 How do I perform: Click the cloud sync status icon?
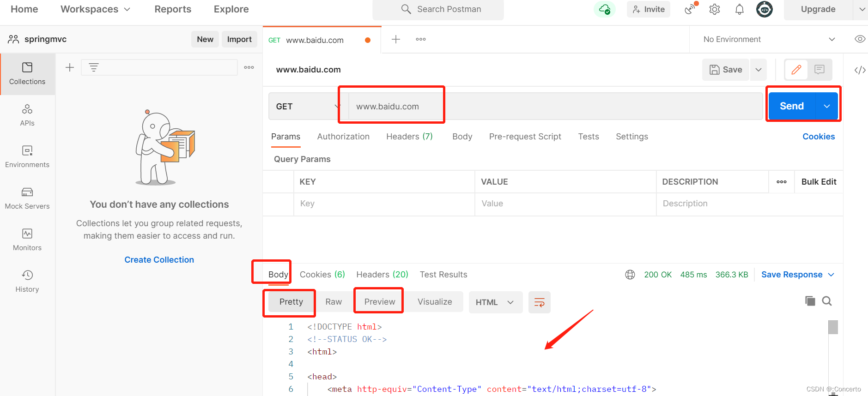coord(605,9)
